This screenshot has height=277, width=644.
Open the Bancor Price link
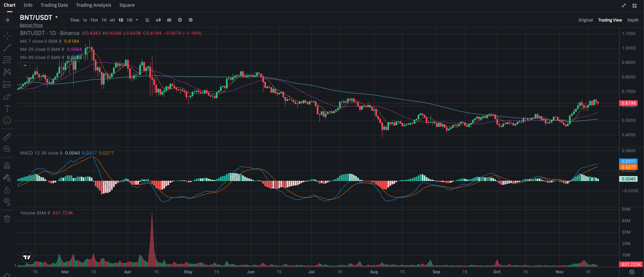point(31,25)
